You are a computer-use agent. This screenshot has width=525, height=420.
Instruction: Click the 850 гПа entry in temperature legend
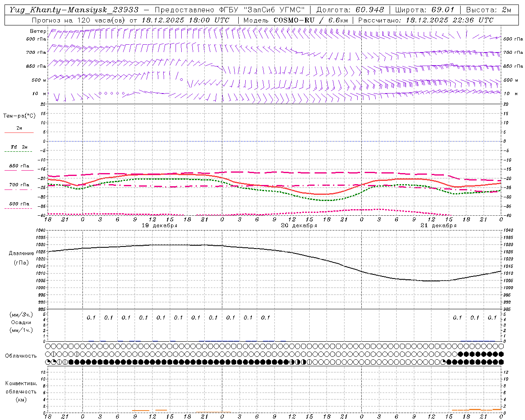19,166
